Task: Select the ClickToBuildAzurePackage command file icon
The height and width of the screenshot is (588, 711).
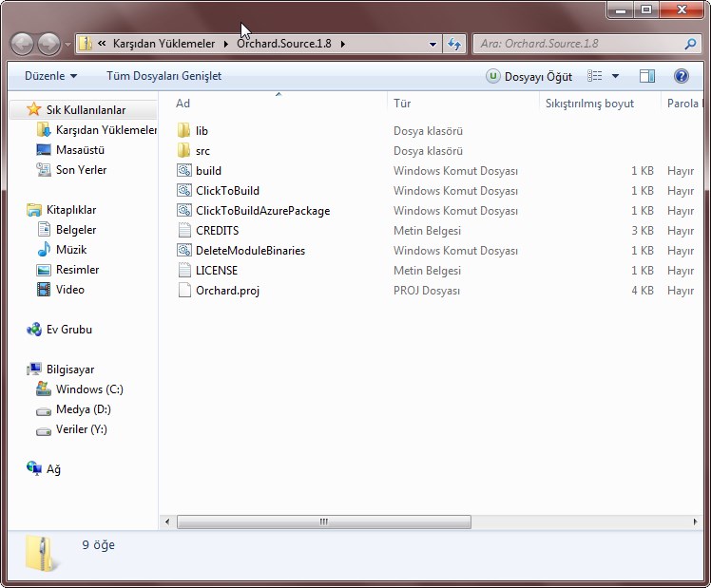Action: point(184,211)
